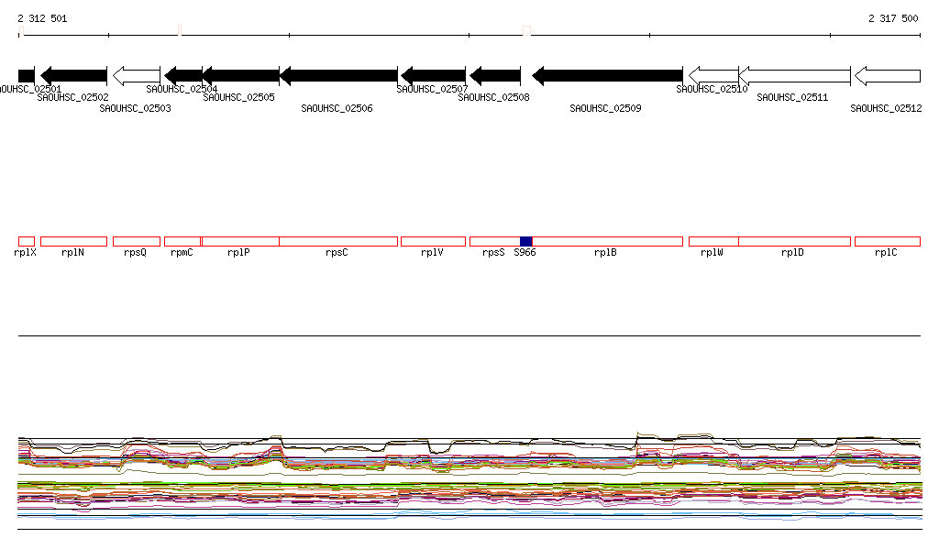The width and height of the screenshot is (939, 560).
Task: Click the rplN red segment box
Action: [x=73, y=242]
